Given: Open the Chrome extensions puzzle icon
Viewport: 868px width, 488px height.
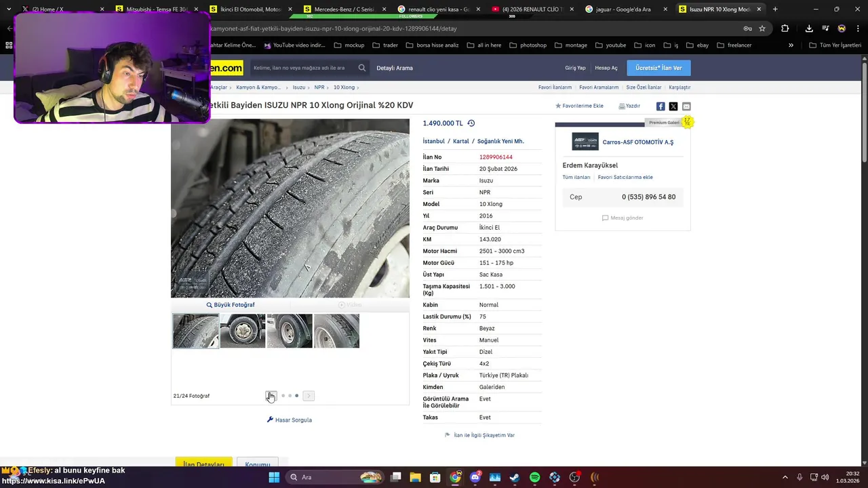Looking at the screenshot, I should click(785, 28).
